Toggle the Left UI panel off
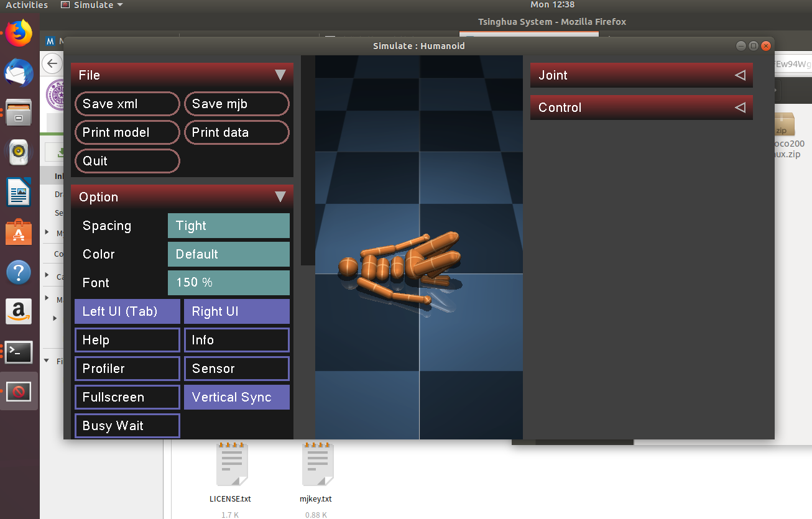This screenshot has width=812, height=519. pyautogui.click(x=127, y=311)
